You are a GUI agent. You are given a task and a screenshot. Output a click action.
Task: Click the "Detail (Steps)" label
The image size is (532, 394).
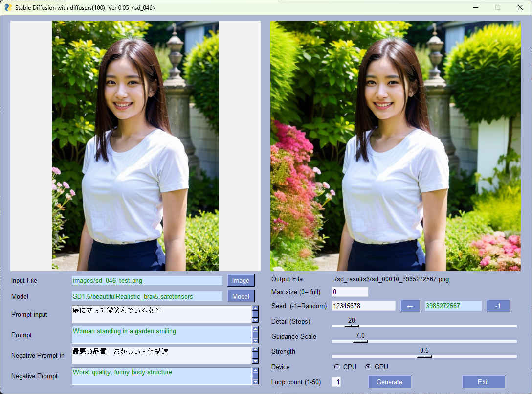coord(291,321)
